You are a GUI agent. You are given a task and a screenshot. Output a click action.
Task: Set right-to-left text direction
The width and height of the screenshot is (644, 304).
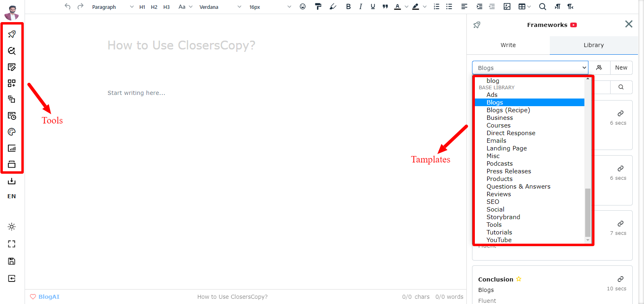[570, 6]
